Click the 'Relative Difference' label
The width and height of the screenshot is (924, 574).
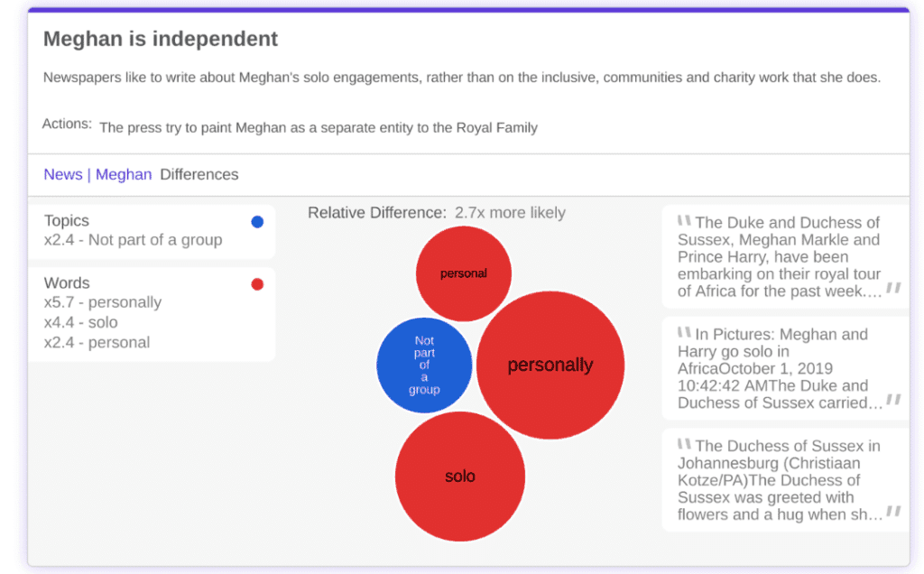(x=377, y=213)
